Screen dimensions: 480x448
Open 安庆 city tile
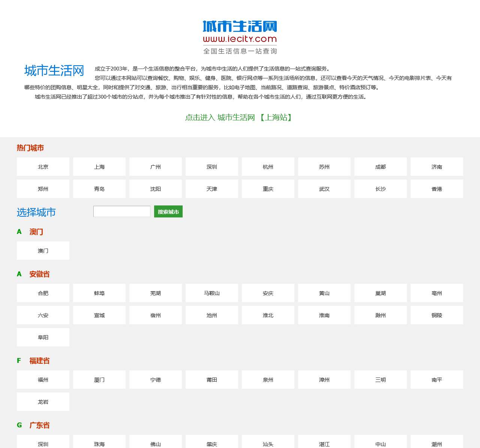(x=268, y=293)
